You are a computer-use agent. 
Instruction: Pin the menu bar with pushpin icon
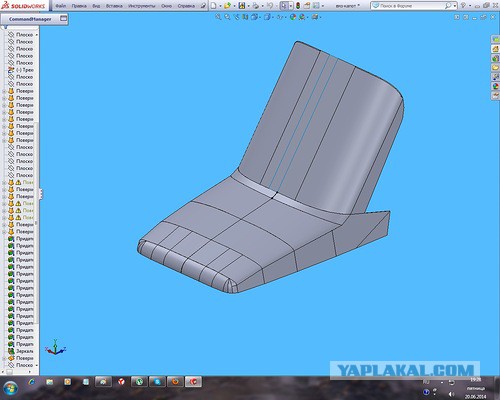click(203, 6)
